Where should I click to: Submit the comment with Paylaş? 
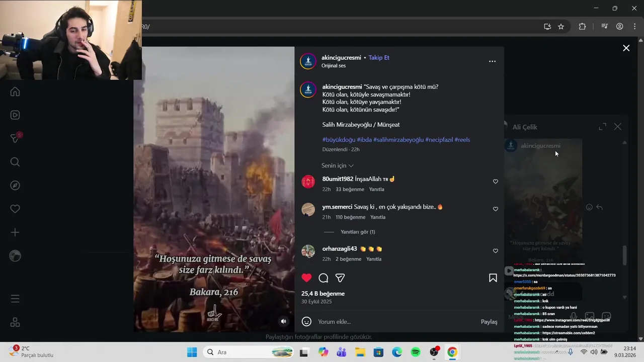(x=489, y=322)
